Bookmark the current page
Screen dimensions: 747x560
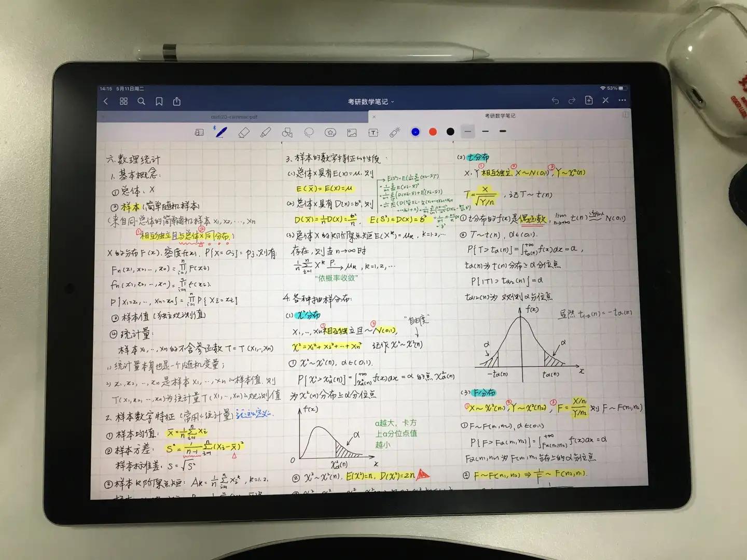click(x=159, y=102)
